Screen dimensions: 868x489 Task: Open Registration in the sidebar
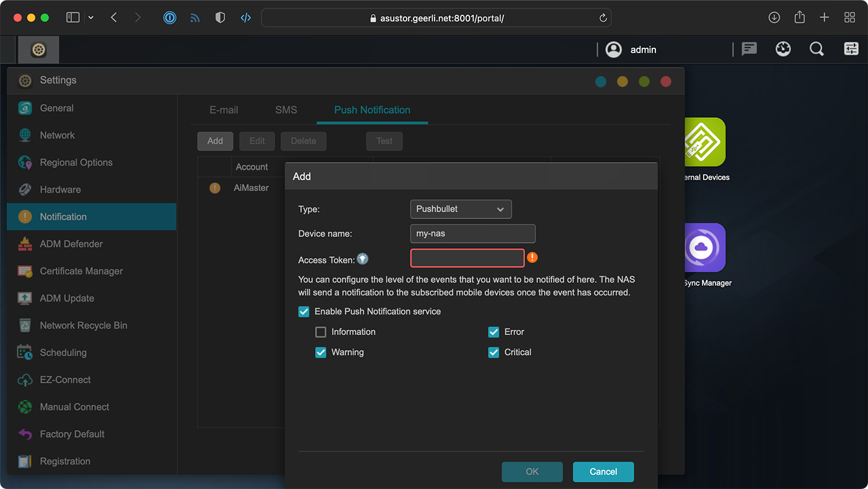[x=91, y=461]
